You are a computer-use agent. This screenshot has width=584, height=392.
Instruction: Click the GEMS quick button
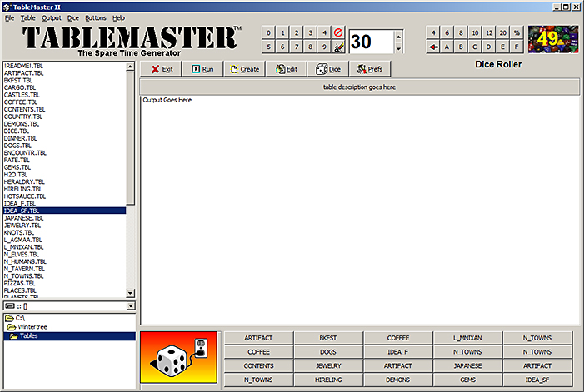pos(467,380)
